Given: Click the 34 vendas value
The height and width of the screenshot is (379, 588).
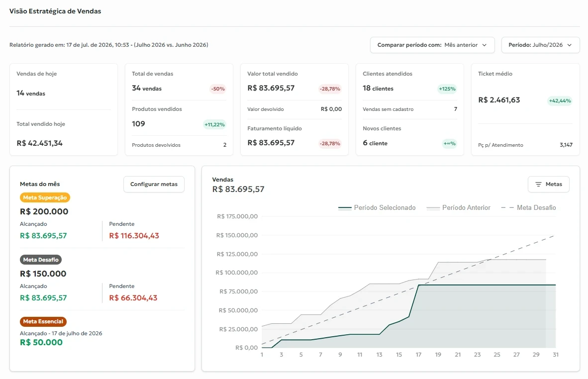Looking at the screenshot, I should tap(147, 89).
